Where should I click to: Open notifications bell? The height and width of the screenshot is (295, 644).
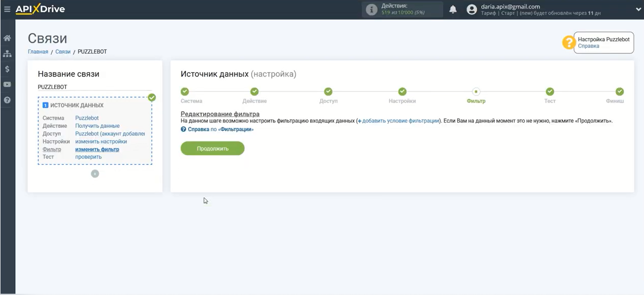453,10
